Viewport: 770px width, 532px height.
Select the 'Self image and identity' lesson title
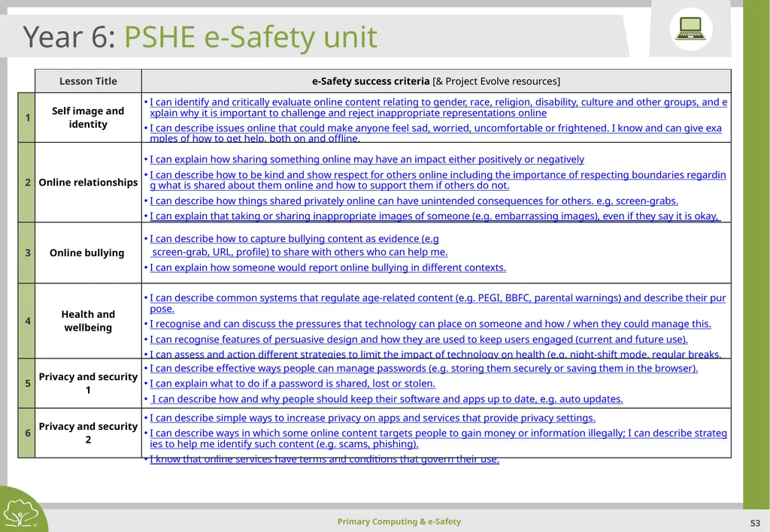[88, 118]
